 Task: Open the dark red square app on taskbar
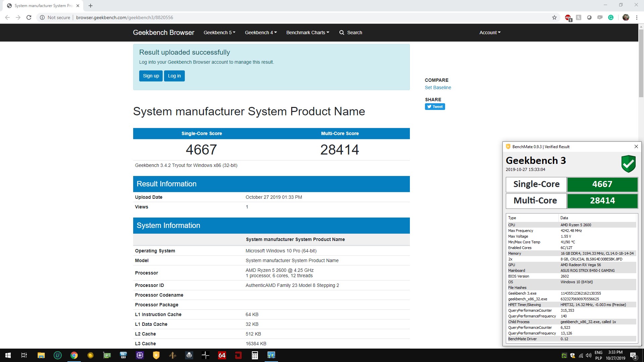(x=238, y=355)
